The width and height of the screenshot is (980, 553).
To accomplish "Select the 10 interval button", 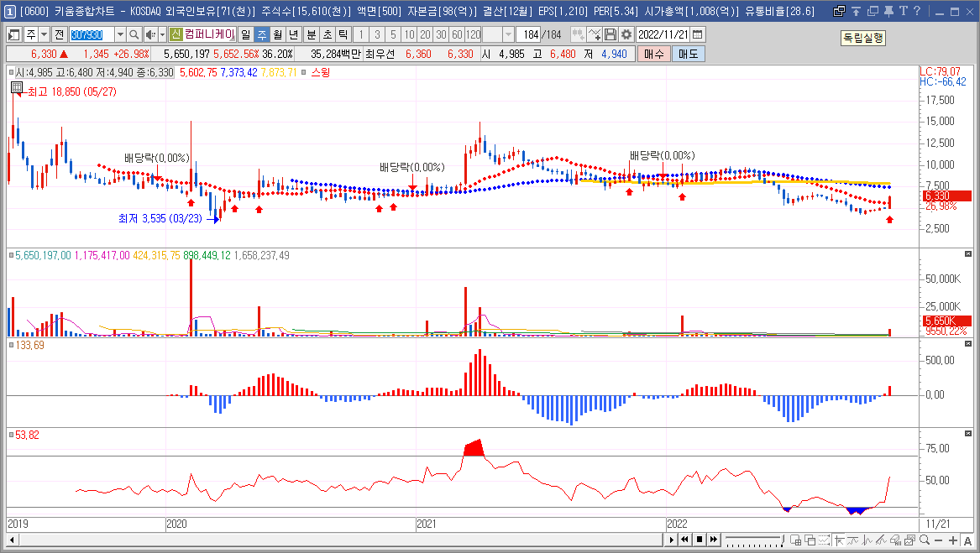I will pyautogui.click(x=409, y=35).
